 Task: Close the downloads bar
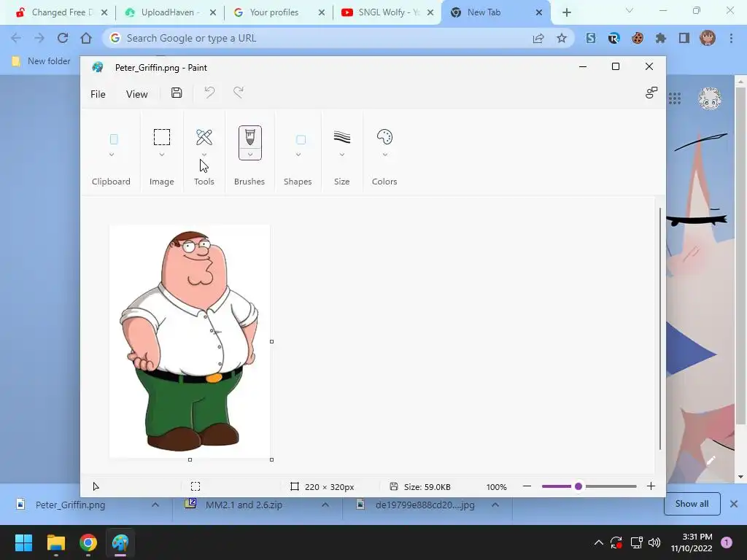[734, 504]
